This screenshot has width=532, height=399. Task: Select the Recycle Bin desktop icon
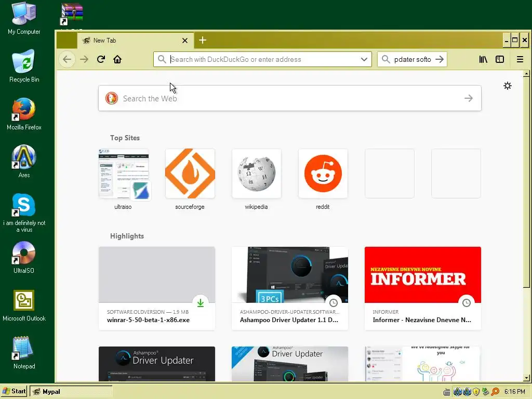tap(24, 66)
